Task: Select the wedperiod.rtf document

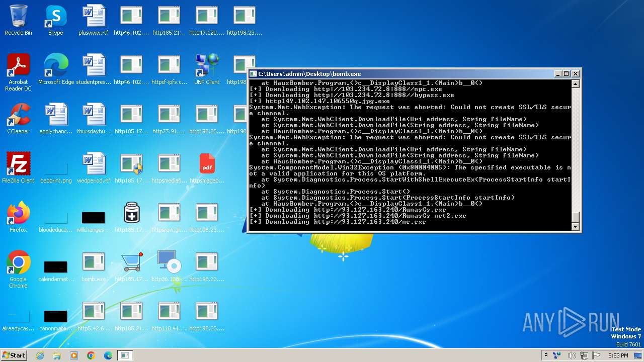Action: point(94,168)
